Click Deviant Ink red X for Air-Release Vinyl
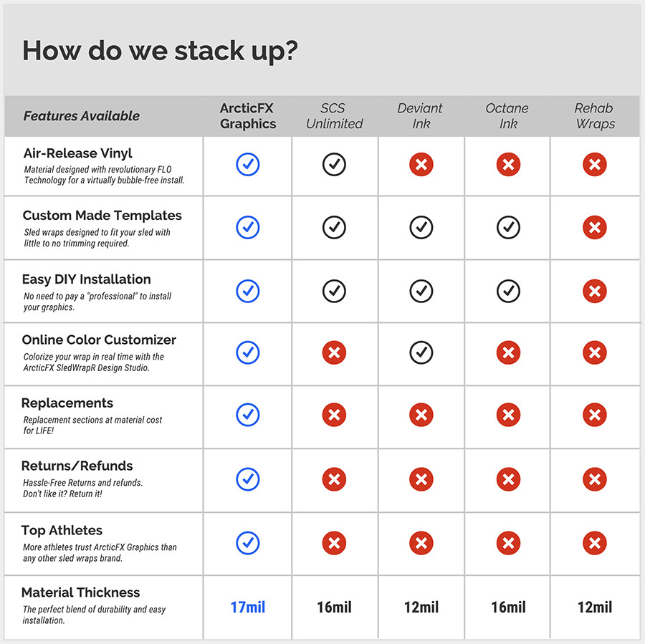Image resolution: width=645 pixels, height=644 pixels. (x=421, y=165)
